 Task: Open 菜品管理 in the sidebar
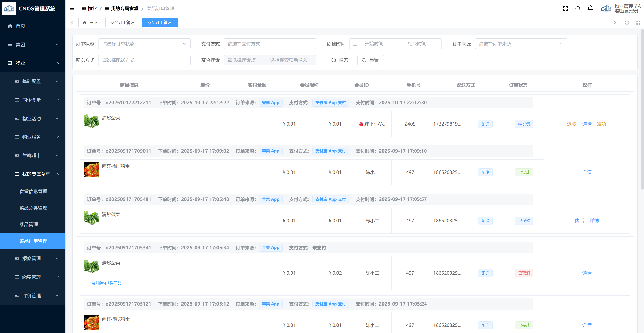[x=29, y=225]
